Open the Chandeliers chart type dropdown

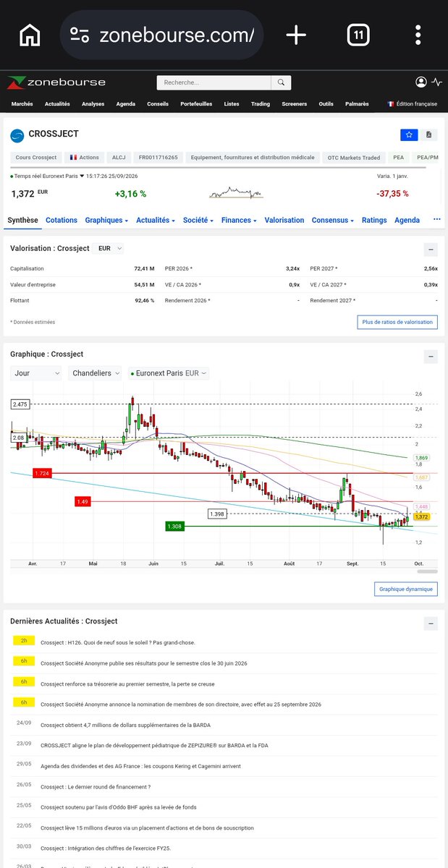pyautogui.click(x=96, y=373)
